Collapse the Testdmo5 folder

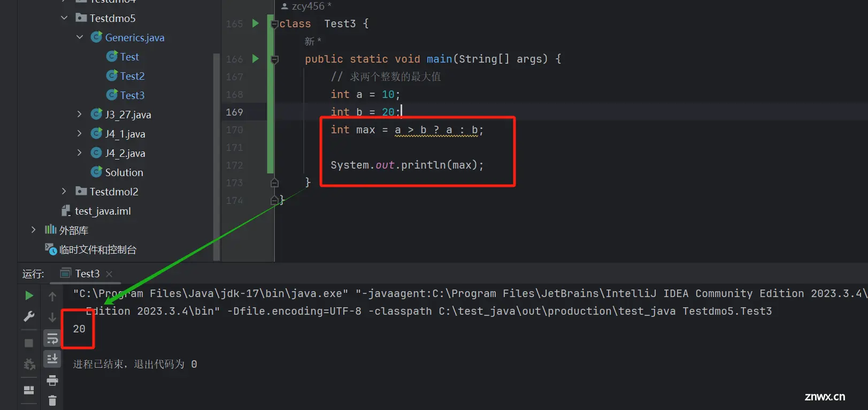[64, 18]
